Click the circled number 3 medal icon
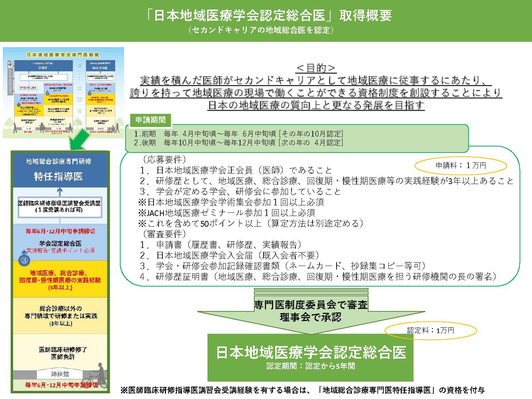This screenshot has height=399, width=532. [24, 260]
